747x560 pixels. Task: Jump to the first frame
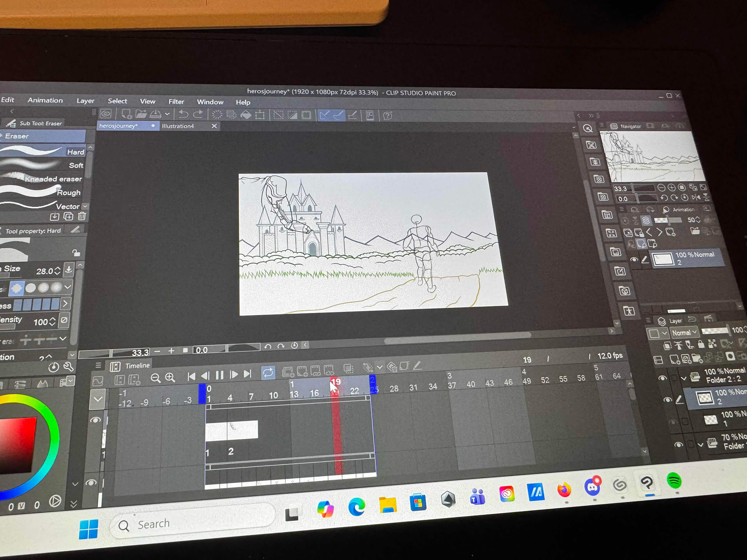(x=191, y=376)
